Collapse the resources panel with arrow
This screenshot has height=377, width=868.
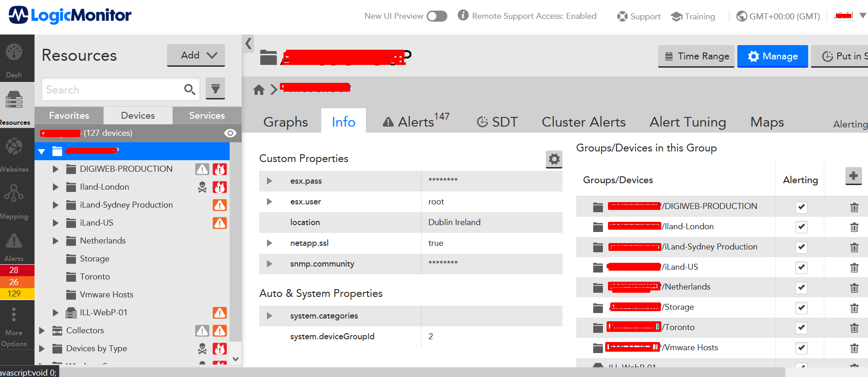249,43
